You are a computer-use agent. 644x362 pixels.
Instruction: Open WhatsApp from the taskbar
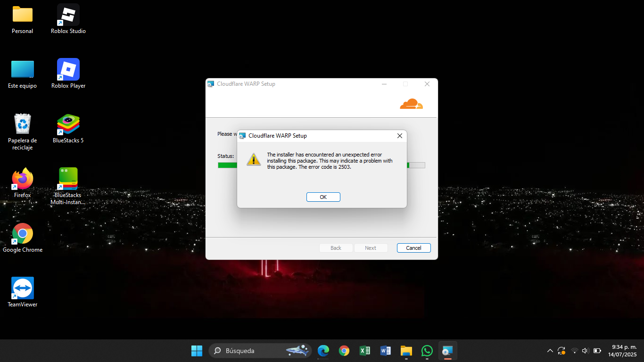[427, 351]
